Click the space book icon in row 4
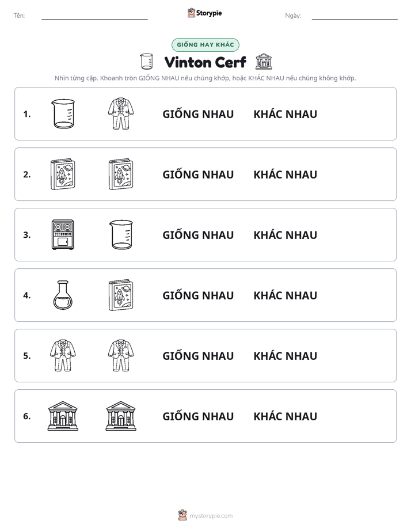The width and height of the screenshot is (411, 532). click(121, 295)
